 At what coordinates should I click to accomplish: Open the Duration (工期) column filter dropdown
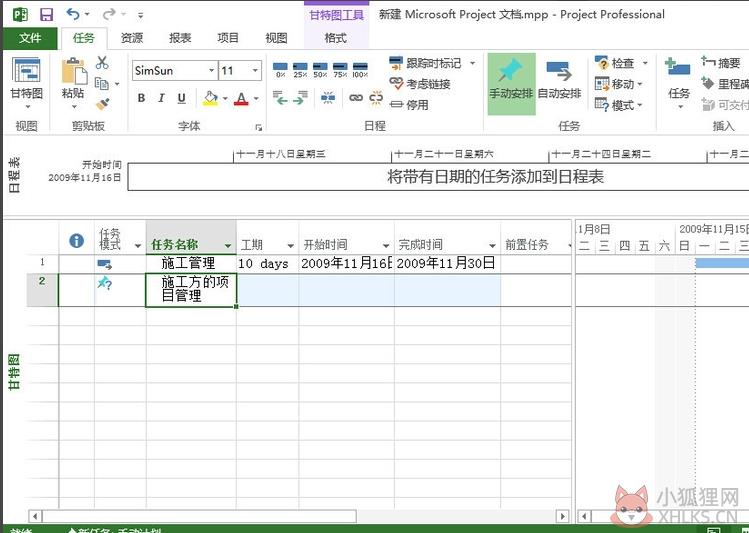click(290, 246)
